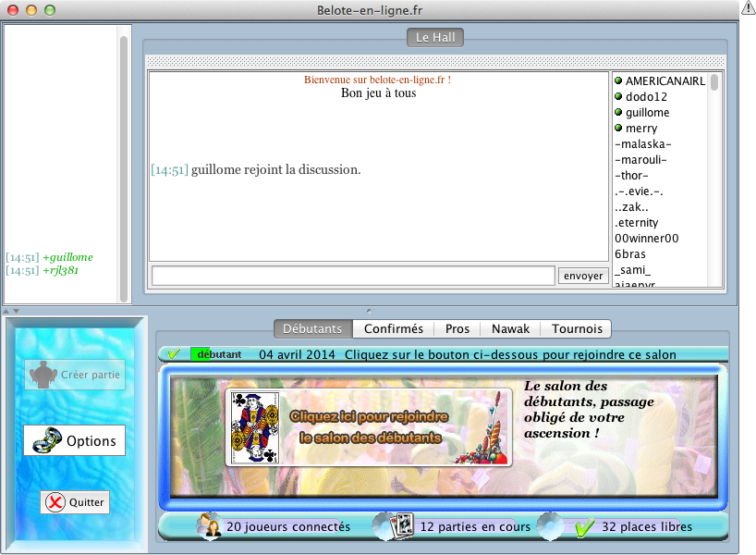Click the player list scrollbar thumb
Screen dimensions: 756x555
click(714, 81)
